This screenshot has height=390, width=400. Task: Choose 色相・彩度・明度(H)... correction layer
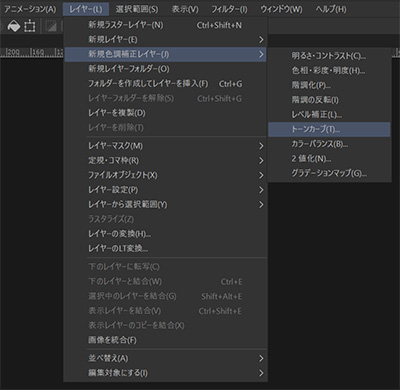click(x=329, y=71)
